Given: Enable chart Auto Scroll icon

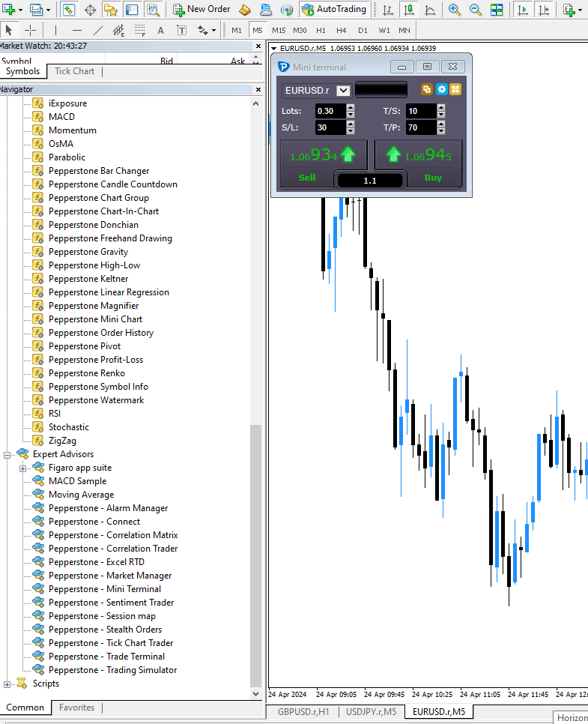Looking at the screenshot, I should (x=523, y=9).
